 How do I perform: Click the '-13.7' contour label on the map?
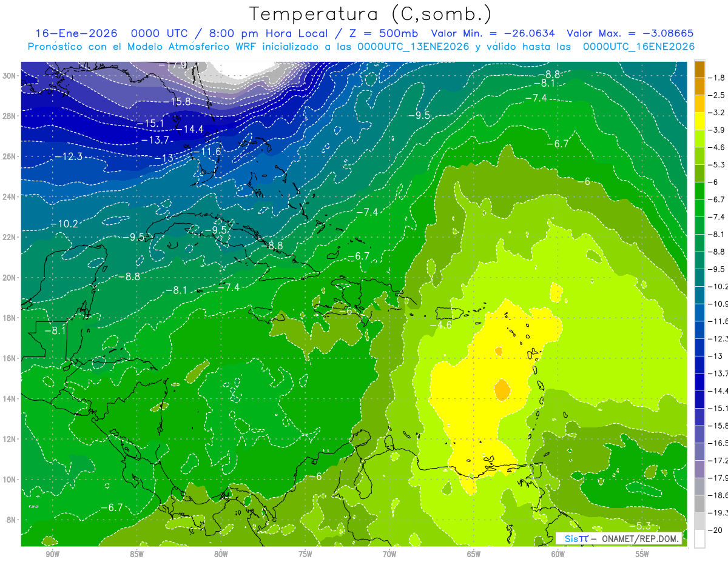[155, 140]
